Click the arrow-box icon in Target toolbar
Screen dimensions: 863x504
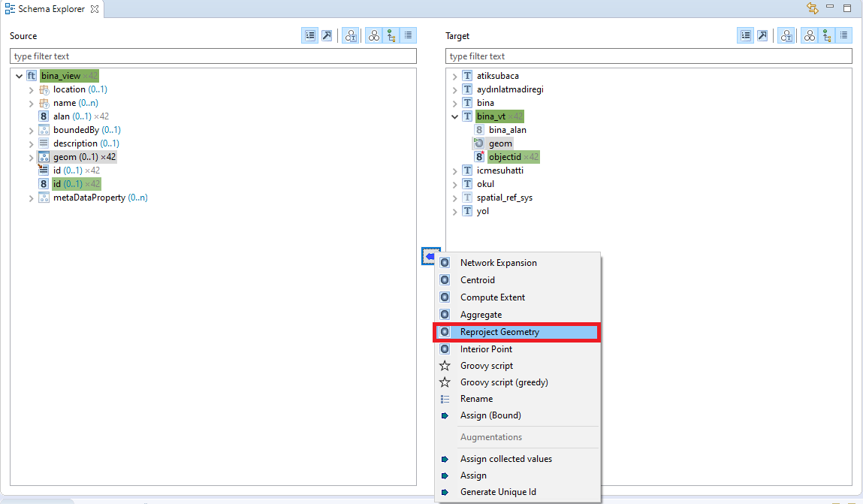(x=762, y=36)
